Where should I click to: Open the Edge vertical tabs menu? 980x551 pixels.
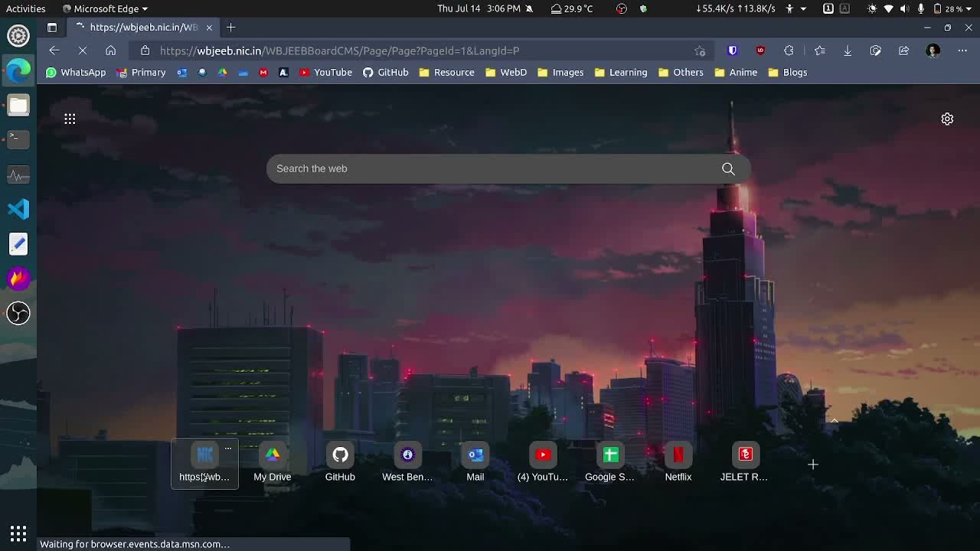pos(52,28)
